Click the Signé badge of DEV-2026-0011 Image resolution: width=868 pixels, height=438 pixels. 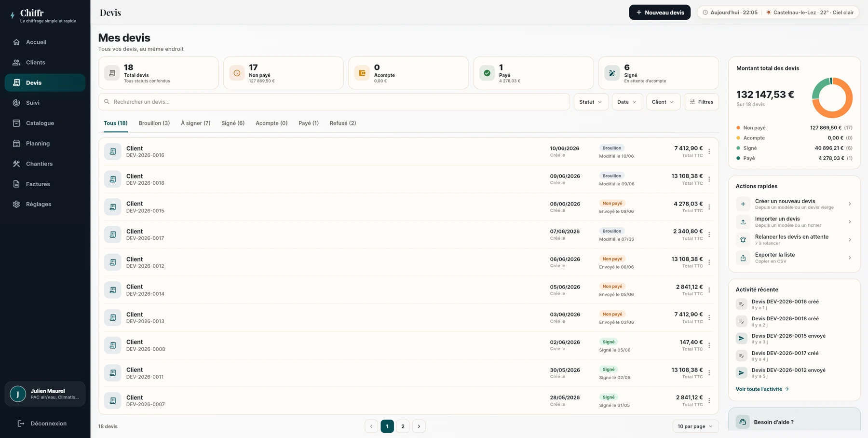tap(609, 370)
